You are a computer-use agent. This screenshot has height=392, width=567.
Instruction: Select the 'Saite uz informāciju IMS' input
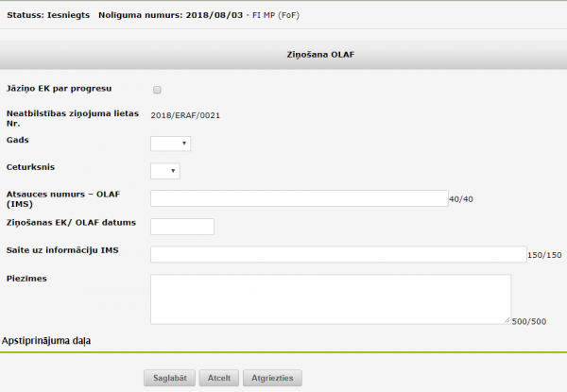(337, 254)
